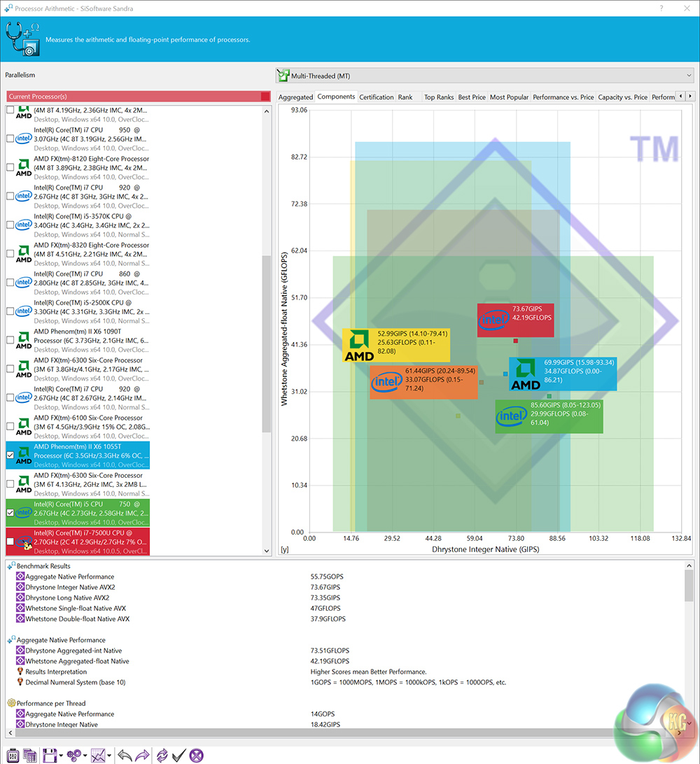Click the save results floppy disk icon

click(49, 755)
